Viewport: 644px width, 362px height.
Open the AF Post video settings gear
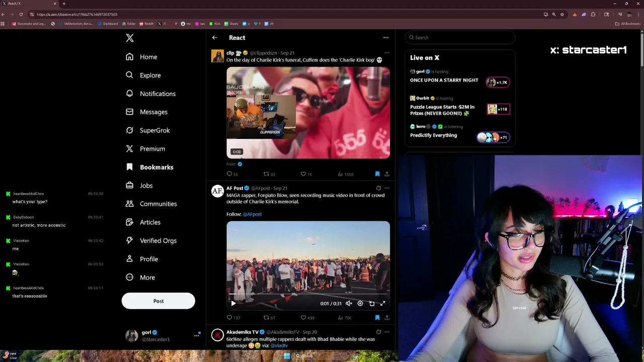[x=360, y=303]
